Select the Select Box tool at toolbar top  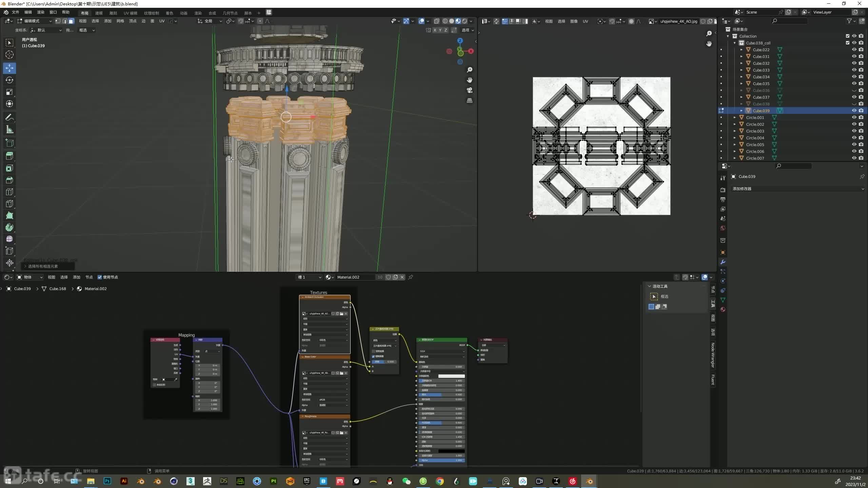(x=9, y=43)
